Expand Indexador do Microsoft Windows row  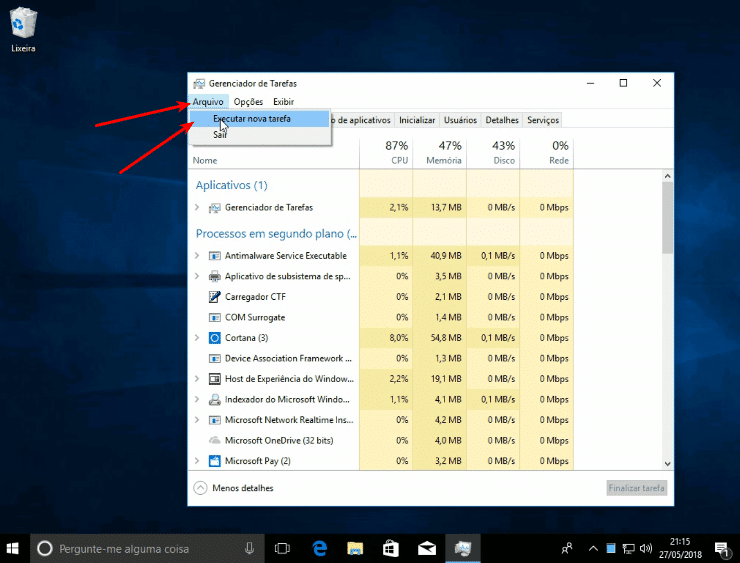(197, 399)
